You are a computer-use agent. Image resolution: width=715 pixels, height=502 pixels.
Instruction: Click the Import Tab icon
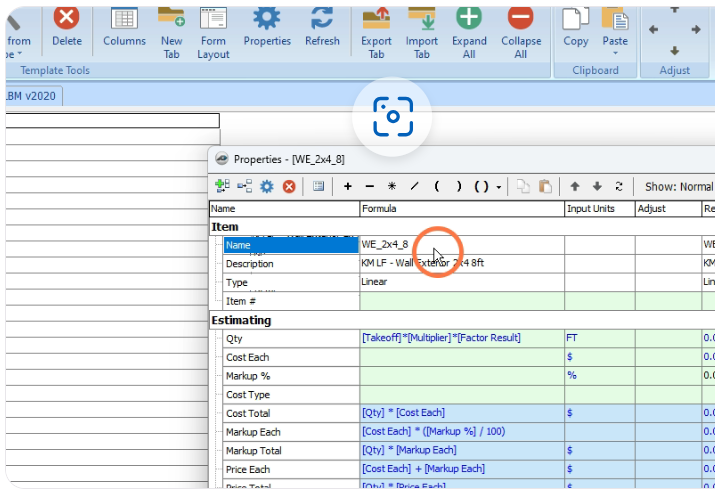pyautogui.click(x=422, y=27)
